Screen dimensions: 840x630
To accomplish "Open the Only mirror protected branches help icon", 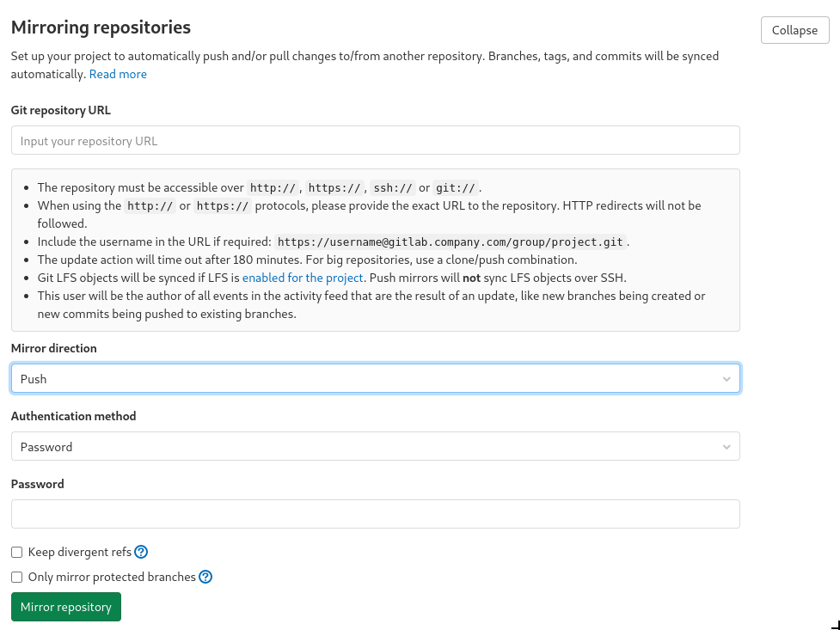I will click(205, 577).
